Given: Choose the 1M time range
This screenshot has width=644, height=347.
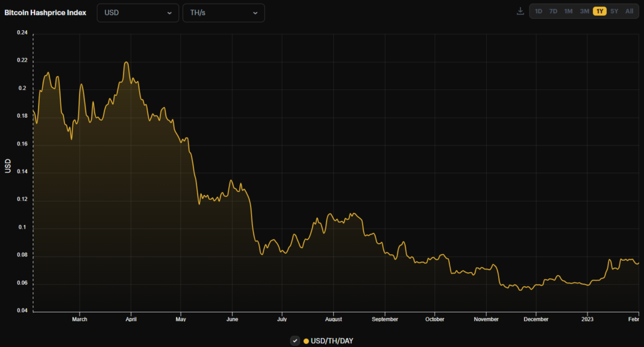Looking at the screenshot, I should click(568, 11).
